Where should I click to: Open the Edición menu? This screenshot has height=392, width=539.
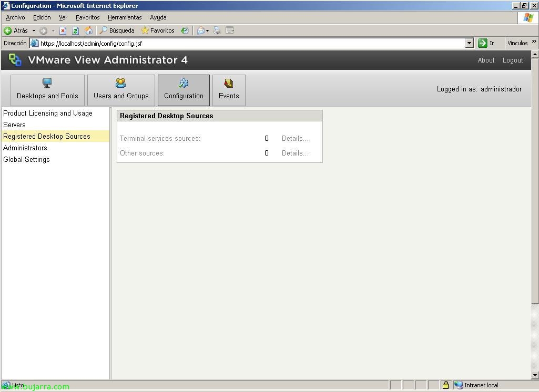coord(42,17)
